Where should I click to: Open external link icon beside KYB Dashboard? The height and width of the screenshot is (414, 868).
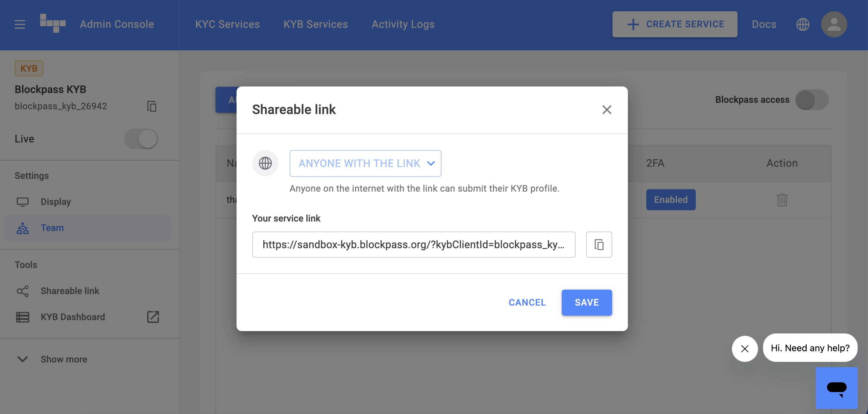point(153,317)
